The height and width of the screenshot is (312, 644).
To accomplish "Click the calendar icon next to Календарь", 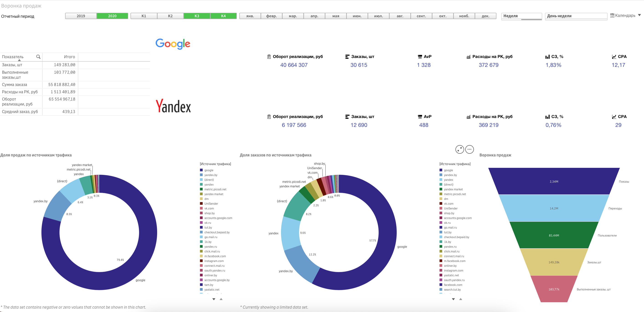I will pos(612,15).
